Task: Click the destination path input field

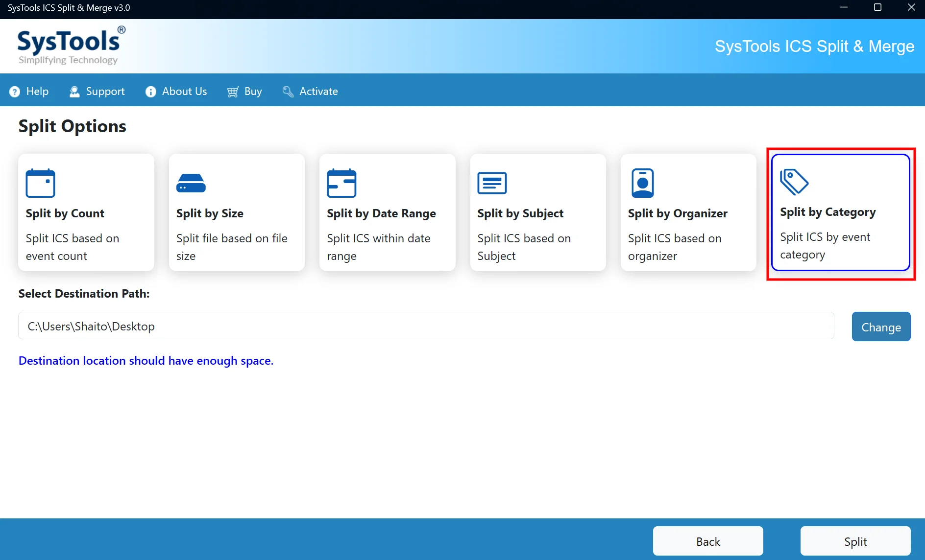Action: pos(426,326)
